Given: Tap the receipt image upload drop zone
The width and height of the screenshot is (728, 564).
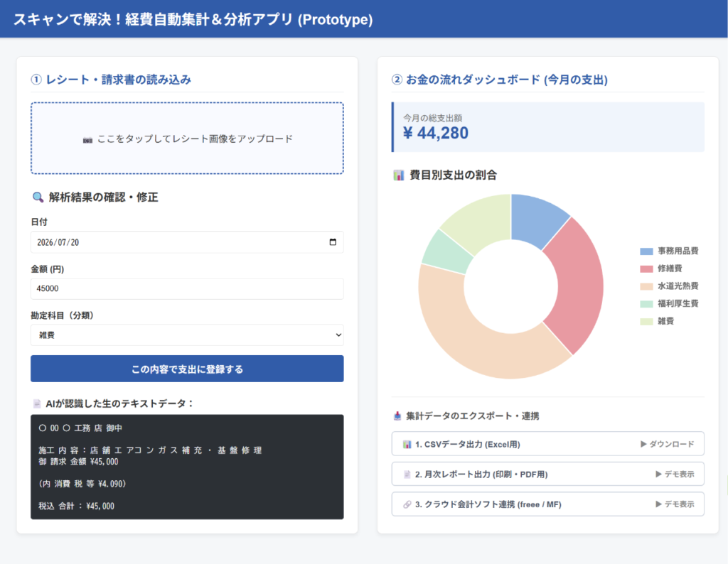Looking at the screenshot, I should (187, 139).
